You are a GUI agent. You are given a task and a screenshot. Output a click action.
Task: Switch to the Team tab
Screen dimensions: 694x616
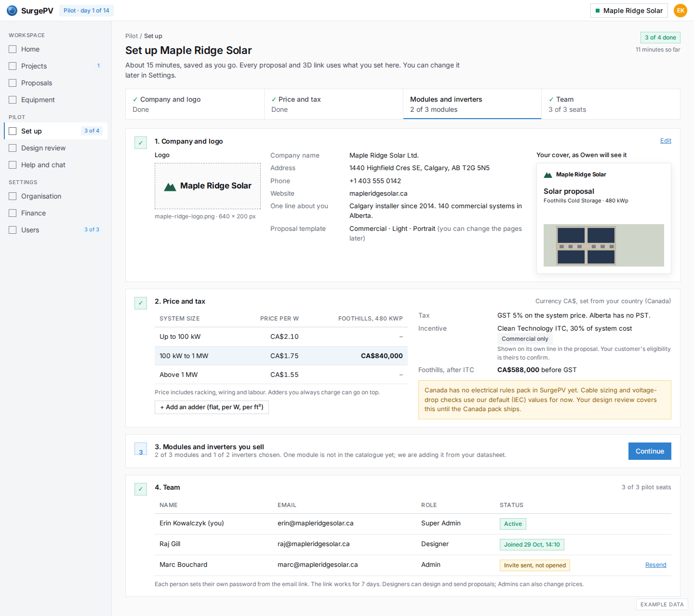[x=611, y=104]
